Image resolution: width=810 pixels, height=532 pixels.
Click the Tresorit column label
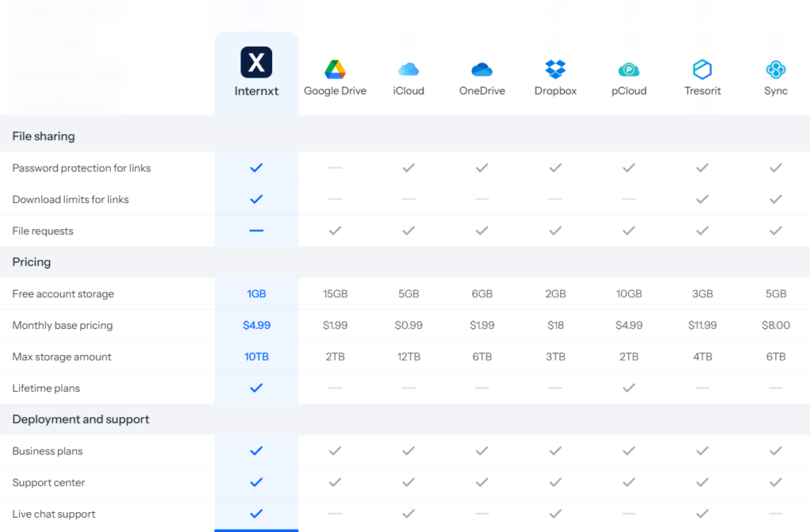(x=702, y=91)
